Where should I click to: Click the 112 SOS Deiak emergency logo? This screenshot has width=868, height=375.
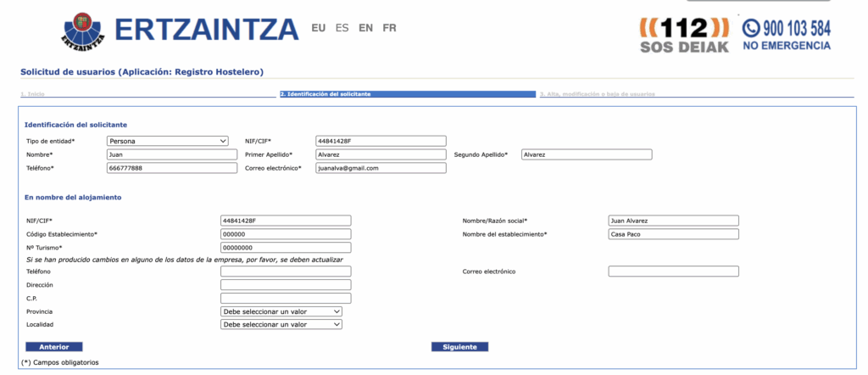coord(682,34)
